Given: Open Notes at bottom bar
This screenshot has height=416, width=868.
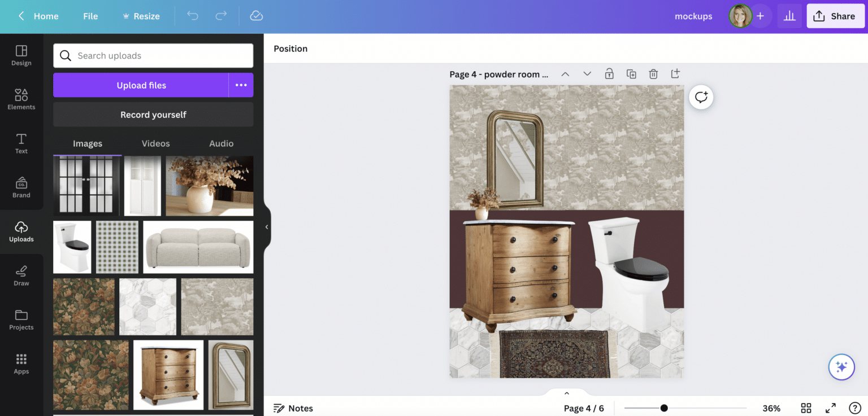Looking at the screenshot, I should coord(293,408).
